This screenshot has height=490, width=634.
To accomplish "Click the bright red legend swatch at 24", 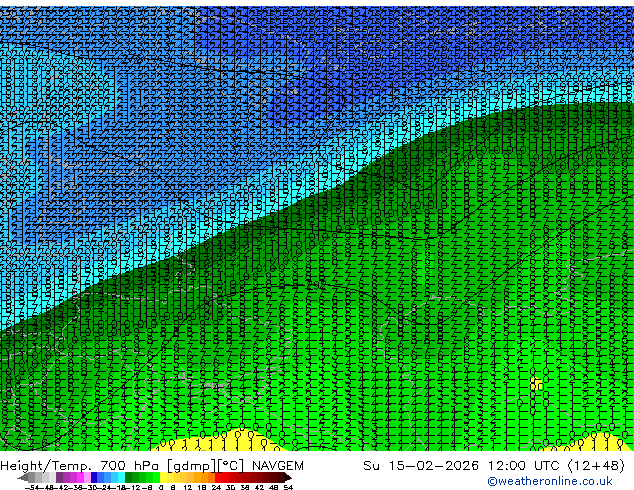I will pyautogui.click(x=218, y=477).
